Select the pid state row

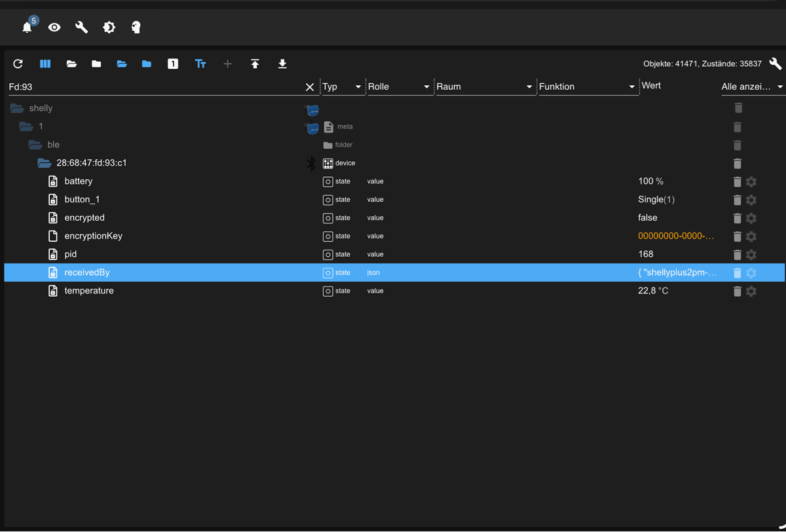[394, 255]
